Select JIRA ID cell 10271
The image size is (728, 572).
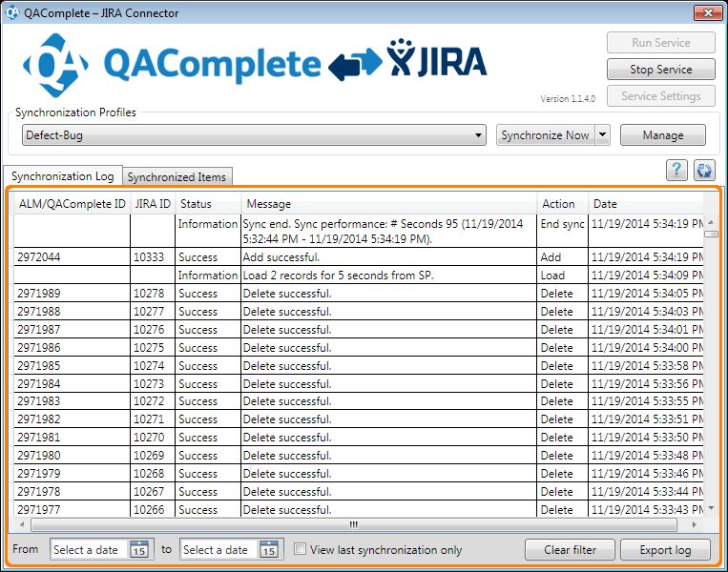(153, 419)
